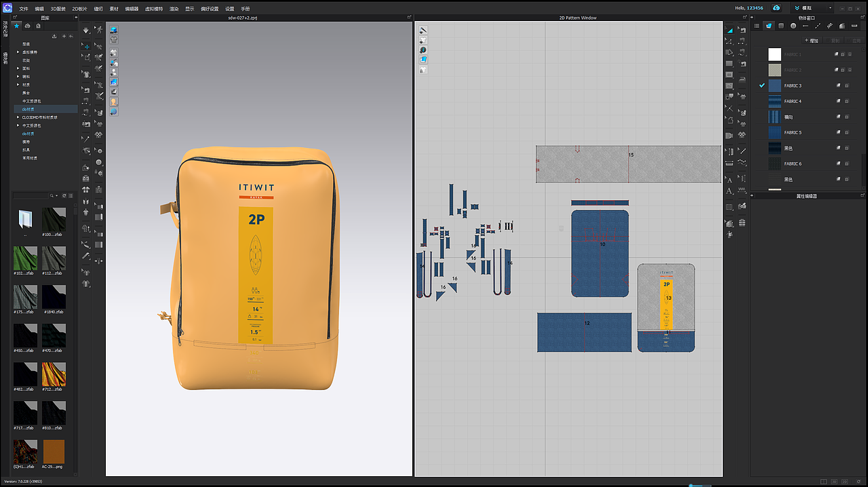Click the 复制 copy fabric button
This screenshot has width=868, height=487.
pyautogui.click(x=835, y=41)
